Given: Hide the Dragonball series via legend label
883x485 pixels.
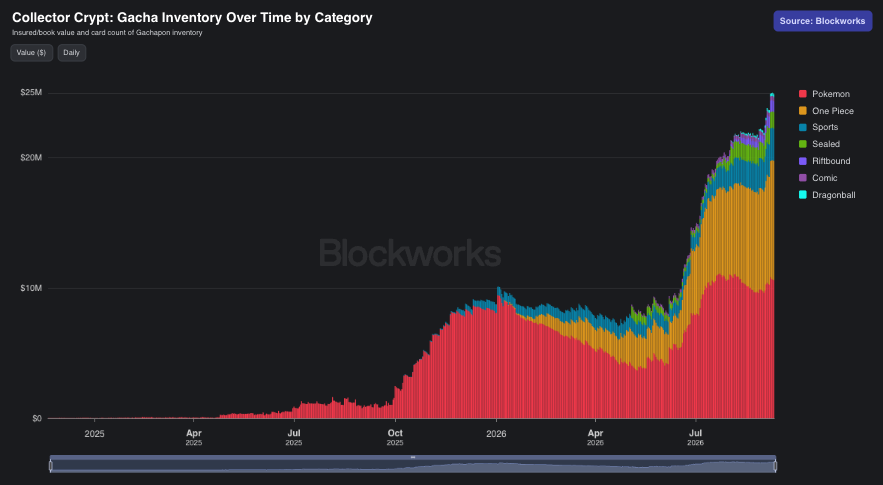Looking at the screenshot, I should pyautogui.click(x=833, y=195).
